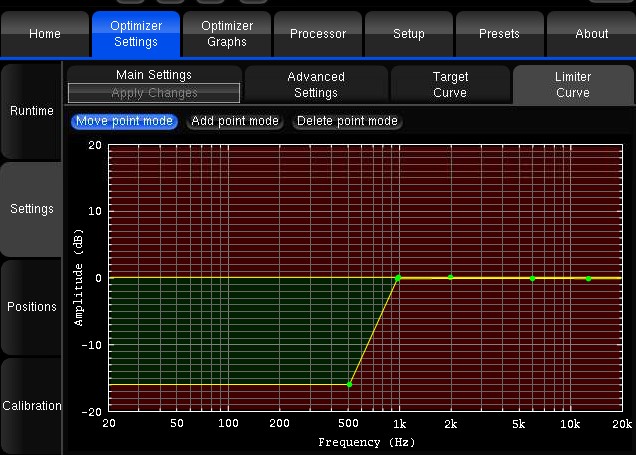Click the Frequency (Hz) axis label

pos(367,442)
